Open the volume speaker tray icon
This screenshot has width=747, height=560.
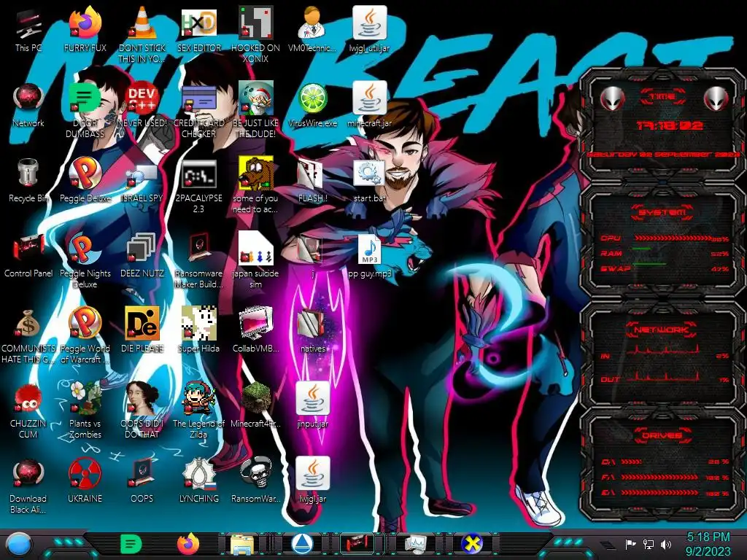point(665,544)
